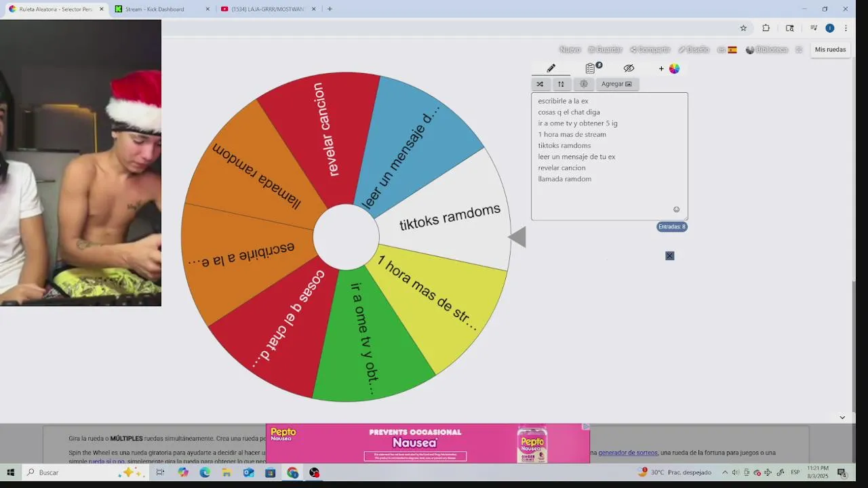Add a new wheel with color icon

pyautogui.click(x=669, y=68)
